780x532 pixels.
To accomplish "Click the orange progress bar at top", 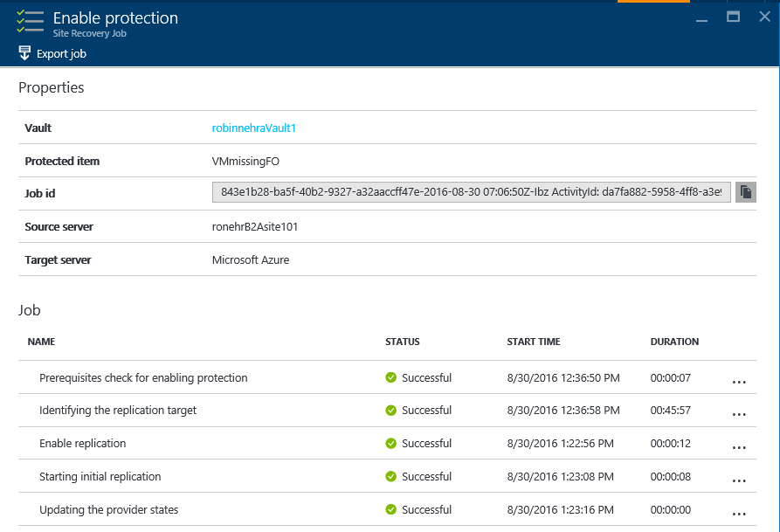I will pos(652,3).
